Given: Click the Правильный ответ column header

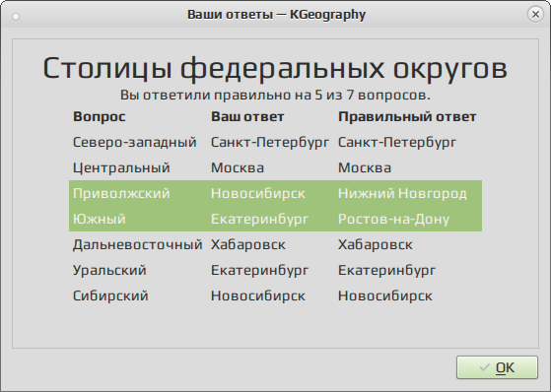Looking at the screenshot, I should (x=407, y=116).
